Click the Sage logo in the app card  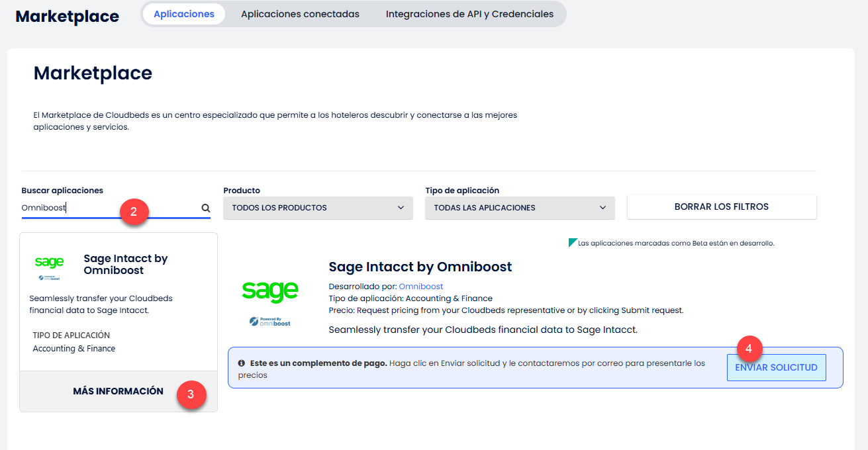point(50,263)
